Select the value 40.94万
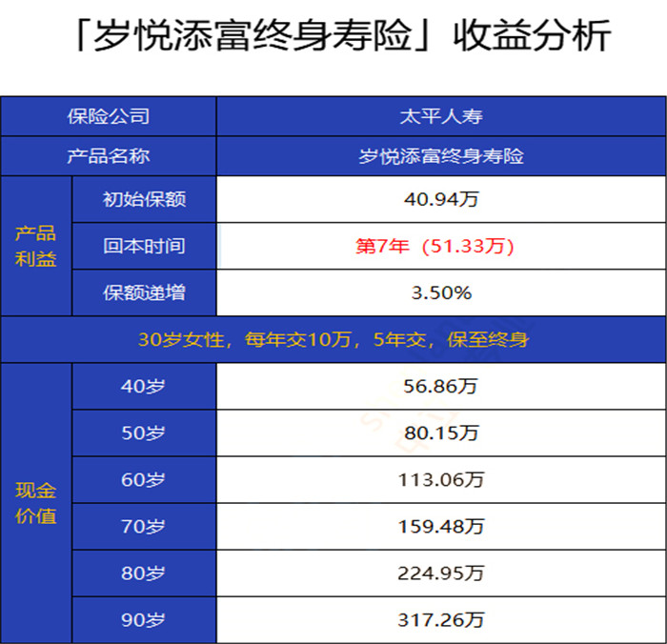Screen dimensions: 667x644 pos(441,199)
